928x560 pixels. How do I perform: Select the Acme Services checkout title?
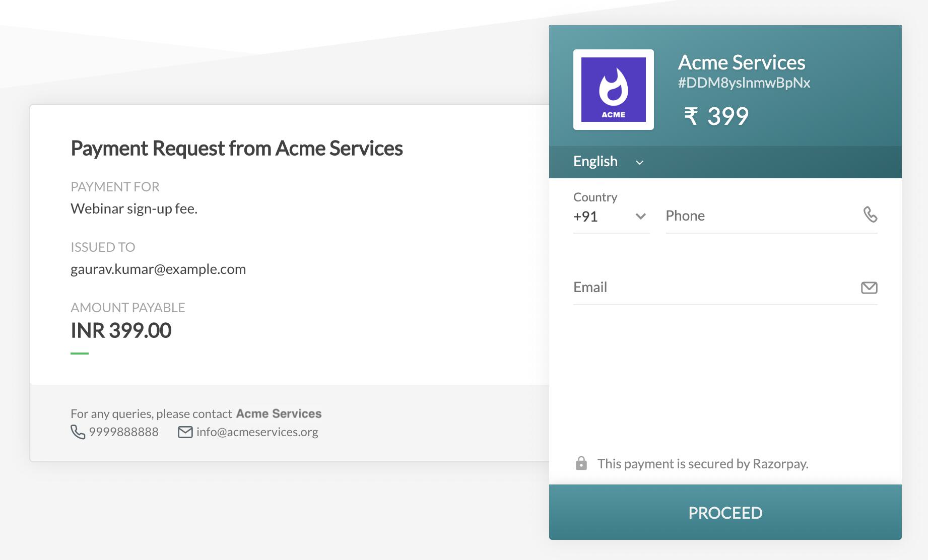(742, 62)
